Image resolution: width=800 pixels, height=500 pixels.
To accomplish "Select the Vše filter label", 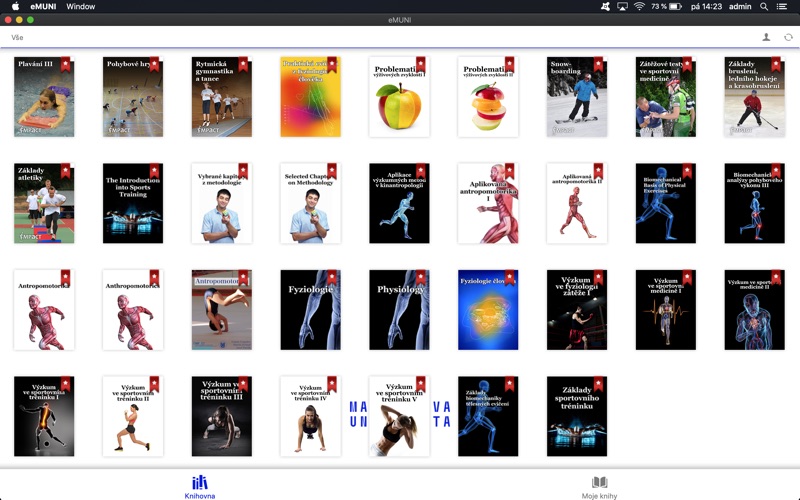I will click(x=17, y=37).
